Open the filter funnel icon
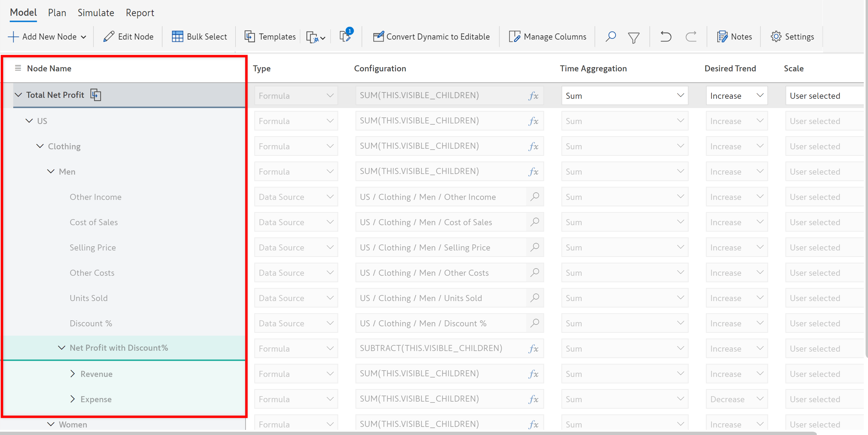Viewport: 868px width, 435px height. [633, 37]
